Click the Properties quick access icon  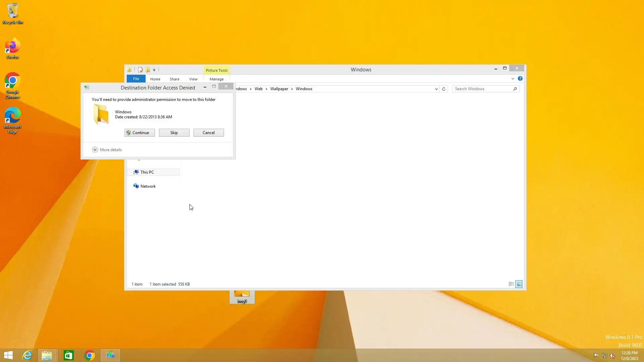(x=141, y=70)
